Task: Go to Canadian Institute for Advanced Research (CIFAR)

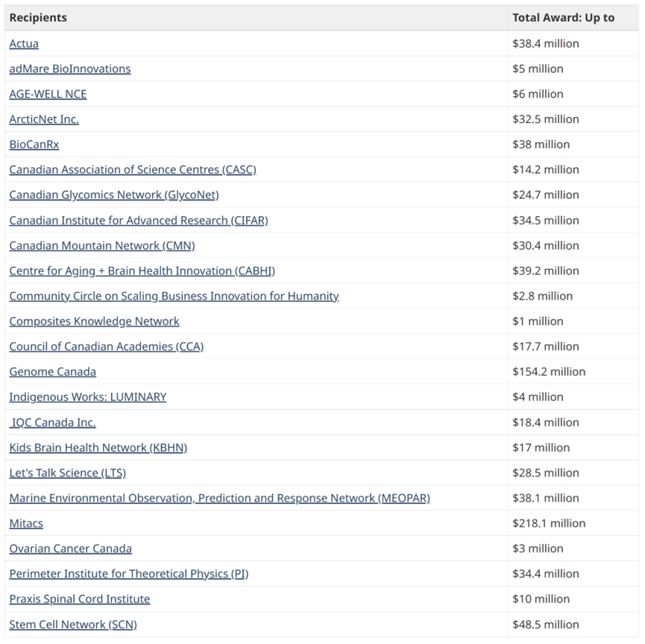Action: (139, 221)
